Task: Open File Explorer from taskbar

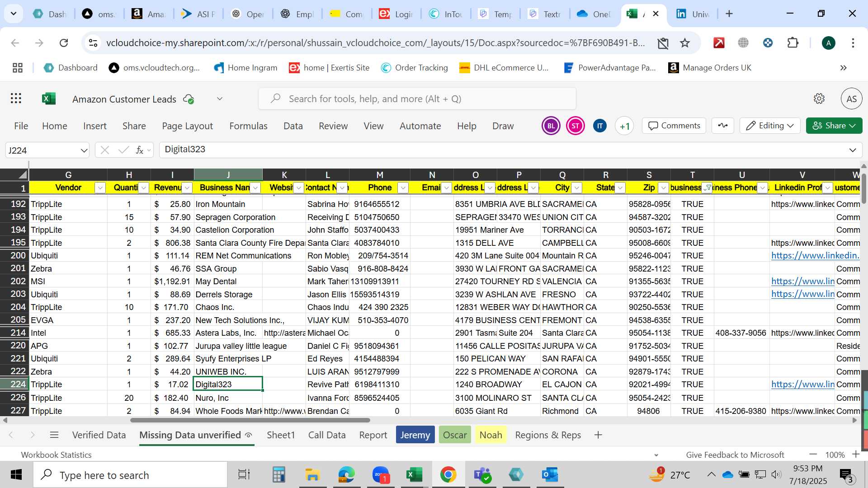Action: click(x=312, y=475)
